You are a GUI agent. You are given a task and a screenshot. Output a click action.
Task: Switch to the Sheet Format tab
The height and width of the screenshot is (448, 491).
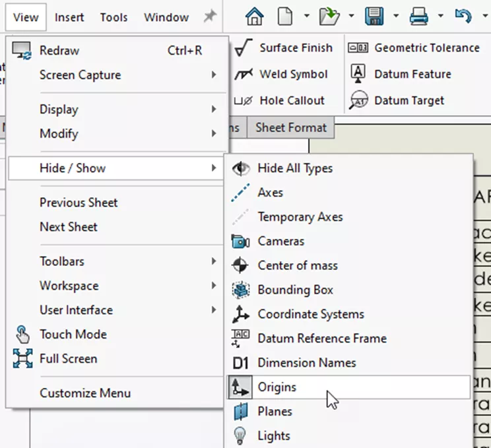coord(291,127)
